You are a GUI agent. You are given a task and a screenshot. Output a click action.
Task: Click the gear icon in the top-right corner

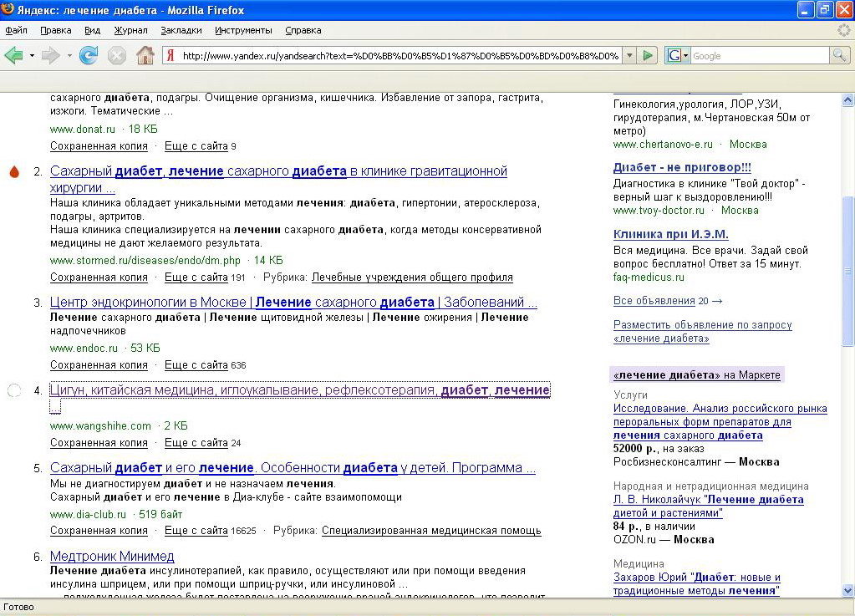(x=841, y=29)
